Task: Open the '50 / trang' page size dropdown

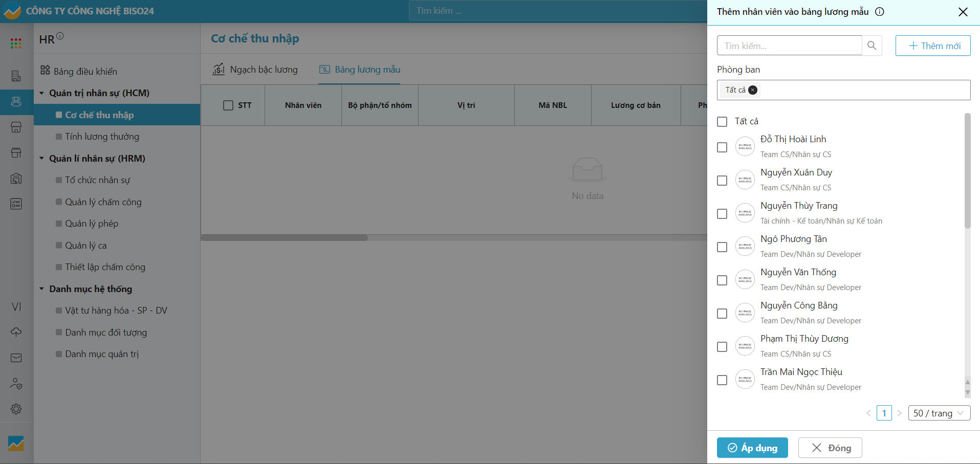Action: click(939, 413)
